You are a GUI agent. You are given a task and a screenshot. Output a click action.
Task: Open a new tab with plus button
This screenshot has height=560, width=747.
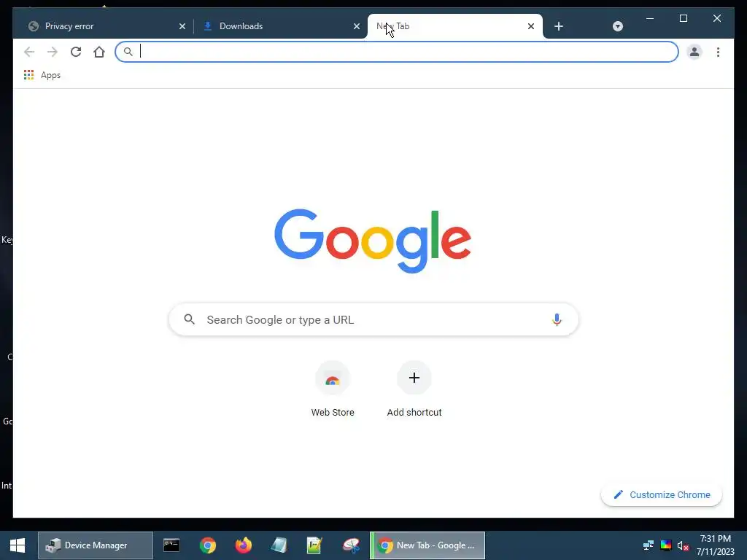point(559,26)
